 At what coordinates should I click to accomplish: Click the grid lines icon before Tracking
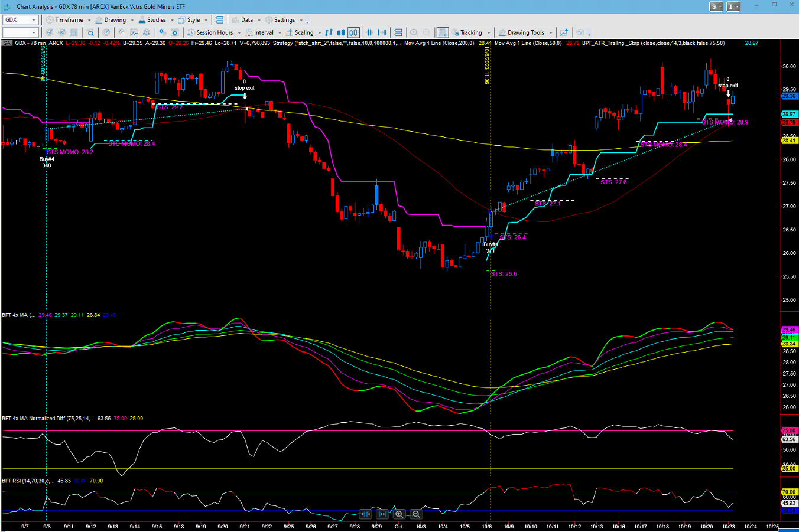tap(442, 32)
